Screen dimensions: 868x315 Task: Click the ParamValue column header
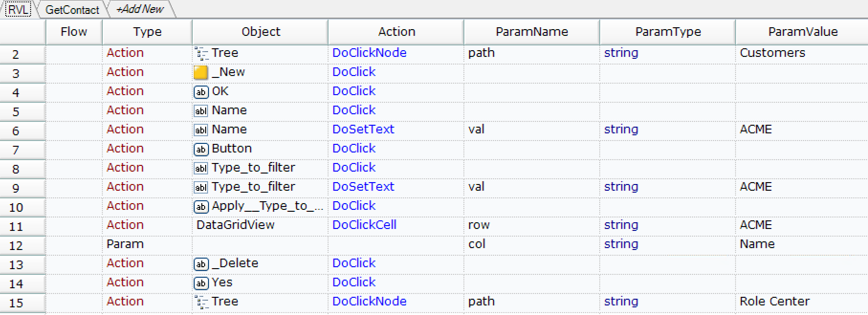[x=802, y=32]
